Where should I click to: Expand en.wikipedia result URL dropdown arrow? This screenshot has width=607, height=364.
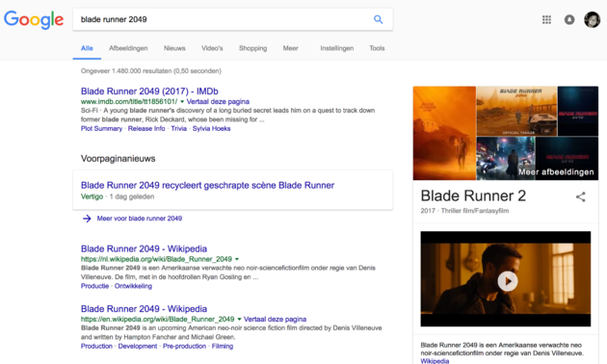pyautogui.click(x=239, y=319)
